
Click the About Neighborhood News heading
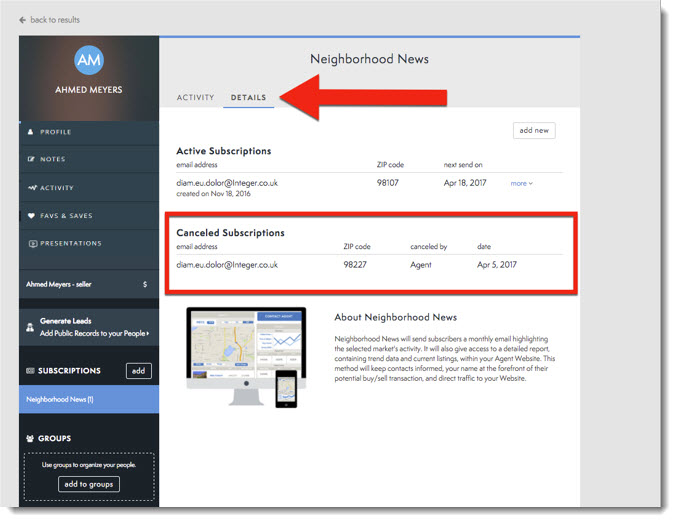tap(395, 317)
